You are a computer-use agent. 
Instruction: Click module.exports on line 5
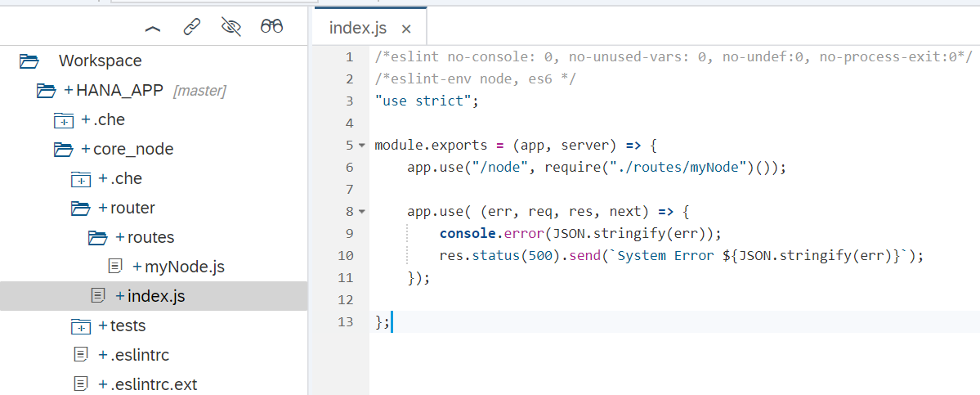pyautogui.click(x=432, y=146)
